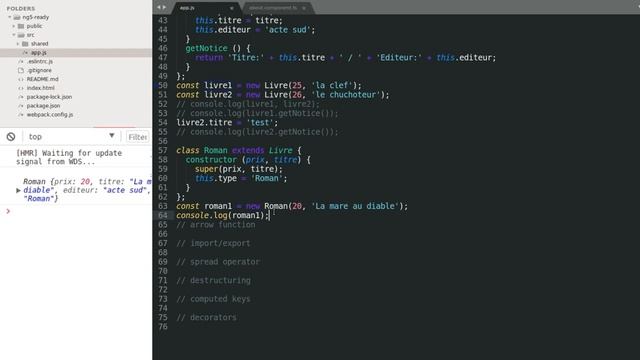Click "'La mare au diable'" string on line 63

tap(355, 206)
